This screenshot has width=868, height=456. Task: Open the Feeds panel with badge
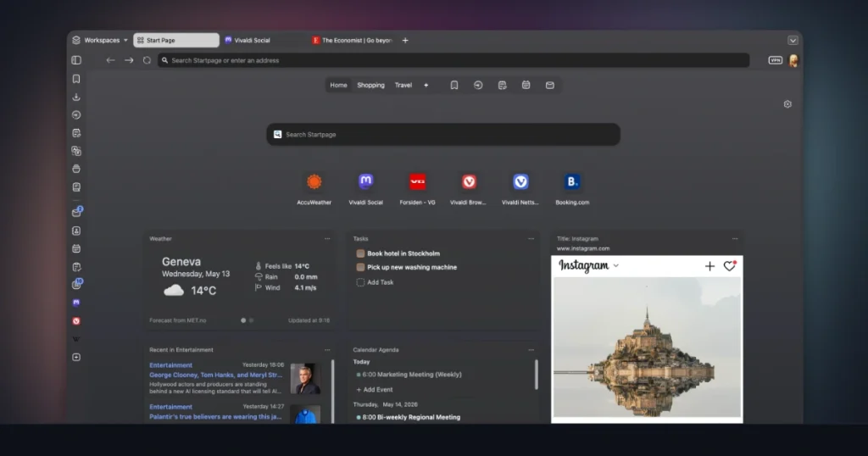77,285
